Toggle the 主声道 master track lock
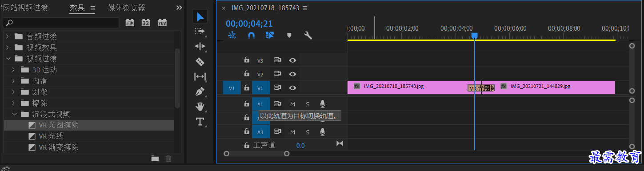The image size is (644, 171). click(247, 145)
